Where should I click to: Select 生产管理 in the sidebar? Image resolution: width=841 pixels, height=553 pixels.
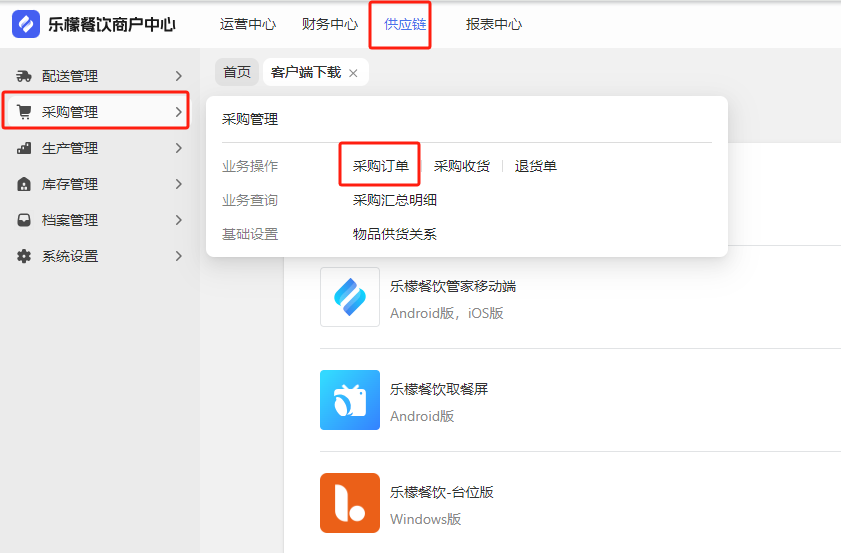pyautogui.click(x=97, y=148)
